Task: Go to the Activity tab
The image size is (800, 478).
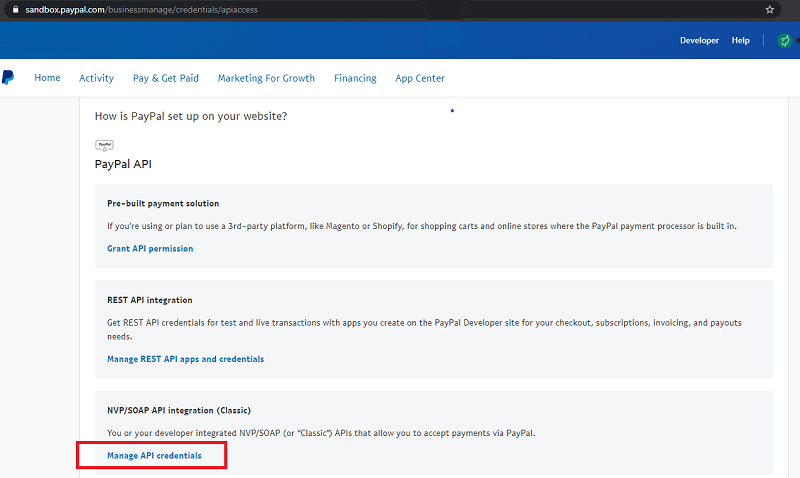Action: [96, 78]
